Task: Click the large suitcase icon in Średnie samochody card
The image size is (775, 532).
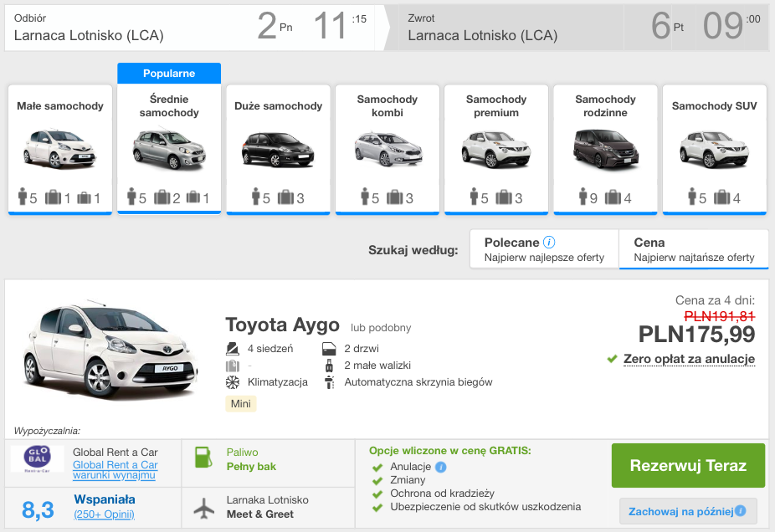Action: (x=162, y=197)
